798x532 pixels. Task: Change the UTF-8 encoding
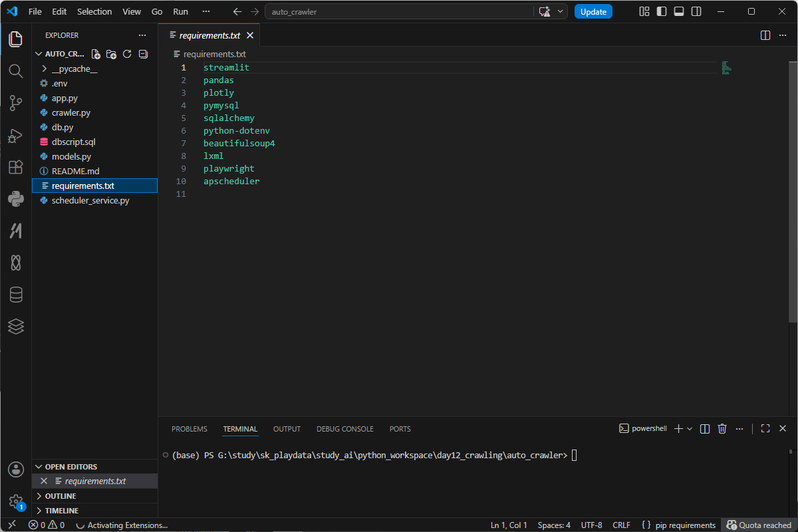point(591,525)
